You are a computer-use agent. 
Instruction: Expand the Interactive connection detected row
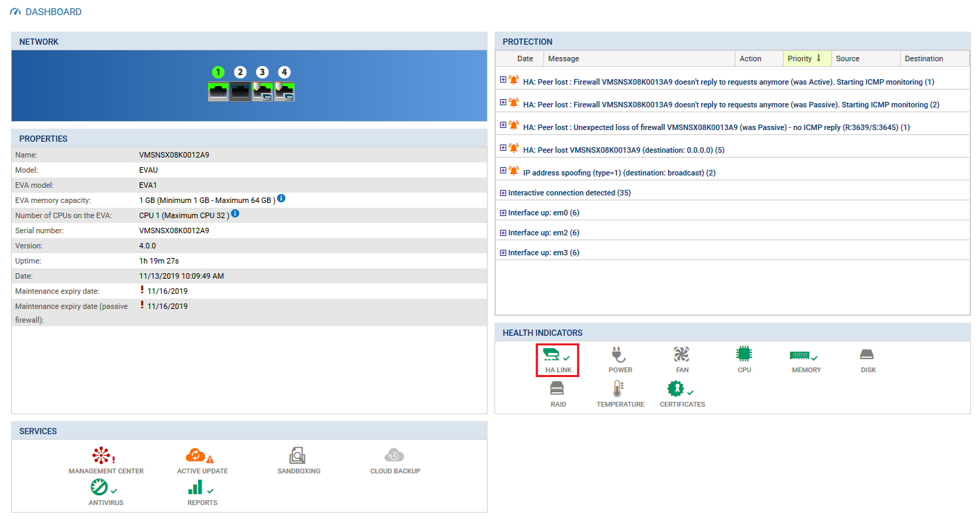(x=503, y=193)
